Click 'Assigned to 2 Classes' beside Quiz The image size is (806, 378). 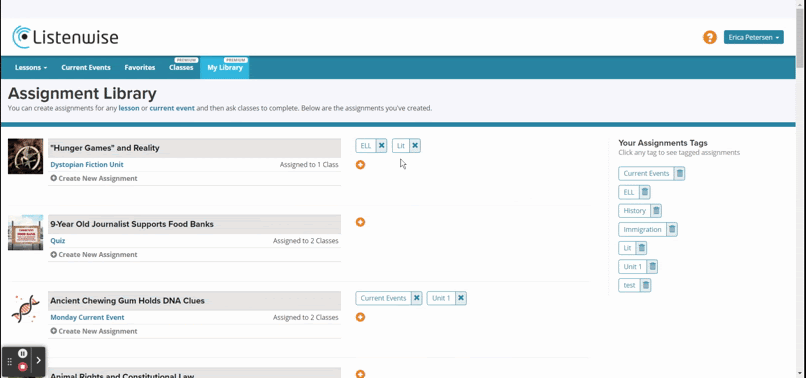point(306,241)
